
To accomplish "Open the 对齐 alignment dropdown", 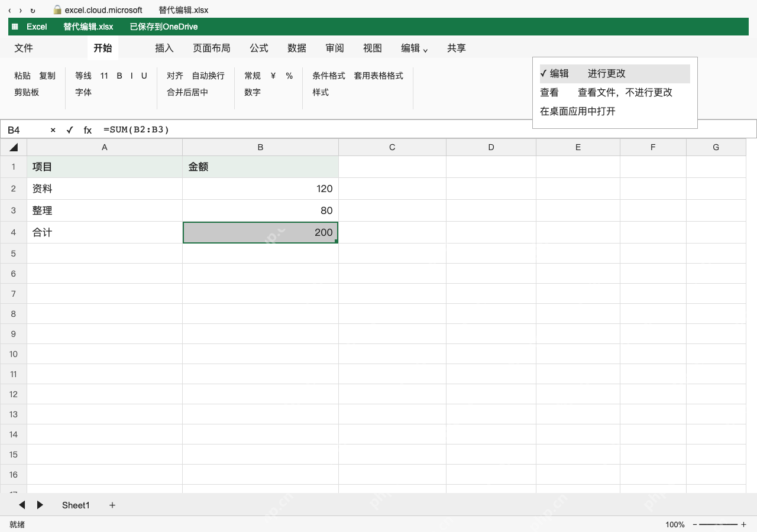I will pos(175,76).
